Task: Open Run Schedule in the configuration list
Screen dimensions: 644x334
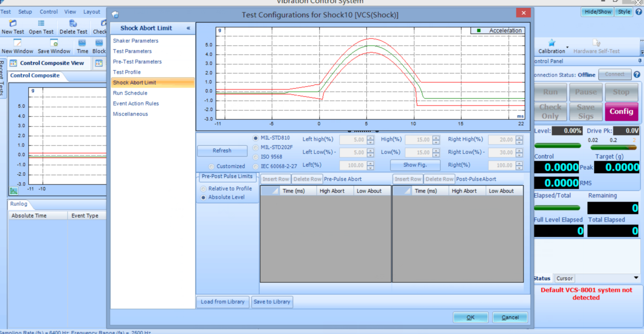Action: point(130,93)
